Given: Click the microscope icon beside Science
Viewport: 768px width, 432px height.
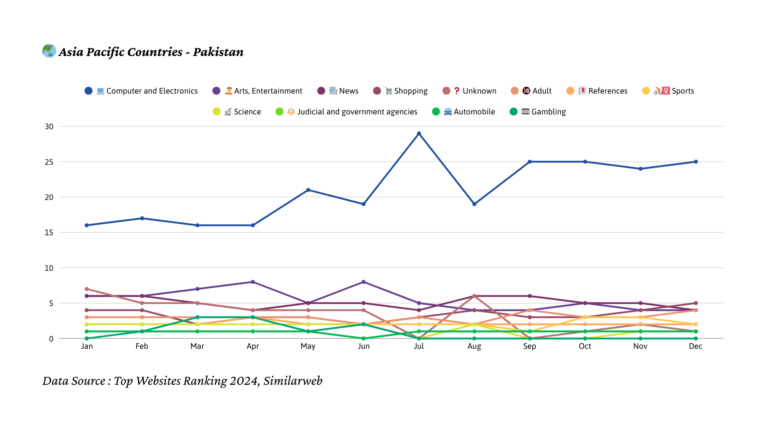Looking at the screenshot, I should tap(228, 112).
